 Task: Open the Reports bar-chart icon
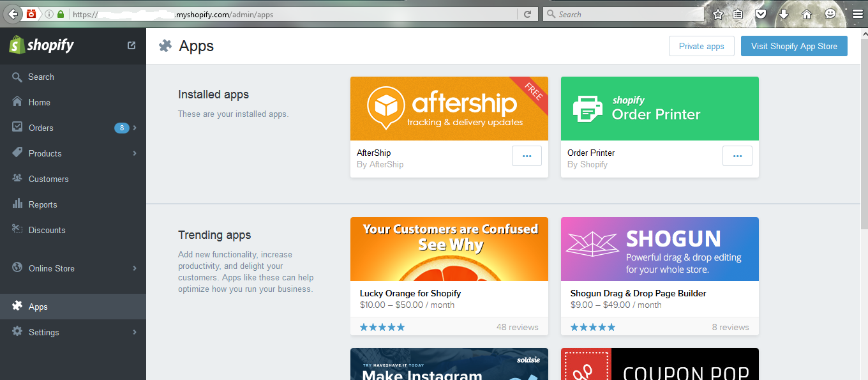(x=17, y=204)
